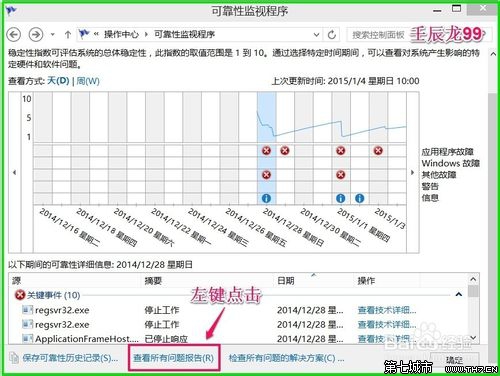500x376 pixels.
Task: Select 关键事件 (10) group heading
Action: coord(53,295)
